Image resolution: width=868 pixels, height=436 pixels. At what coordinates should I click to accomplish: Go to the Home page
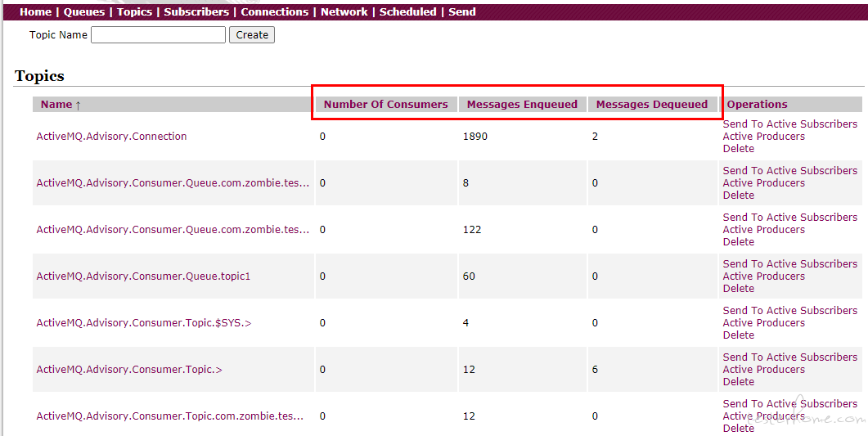coord(35,11)
